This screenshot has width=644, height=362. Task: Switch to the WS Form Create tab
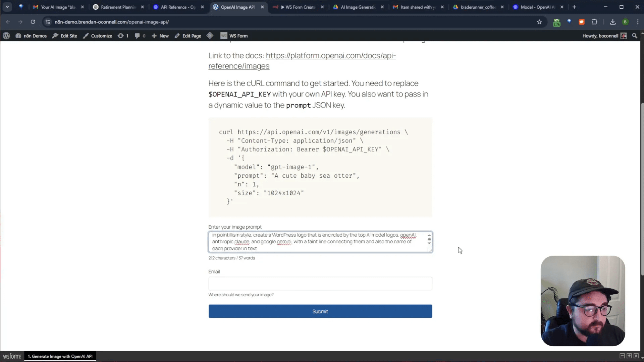[x=298, y=7]
